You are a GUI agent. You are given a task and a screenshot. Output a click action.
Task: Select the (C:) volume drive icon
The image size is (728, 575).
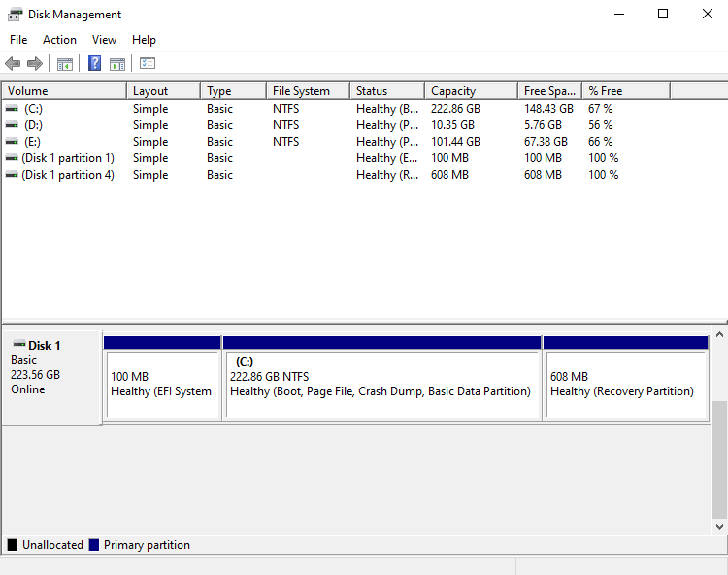pyautogui.click(x=12, y=109)
